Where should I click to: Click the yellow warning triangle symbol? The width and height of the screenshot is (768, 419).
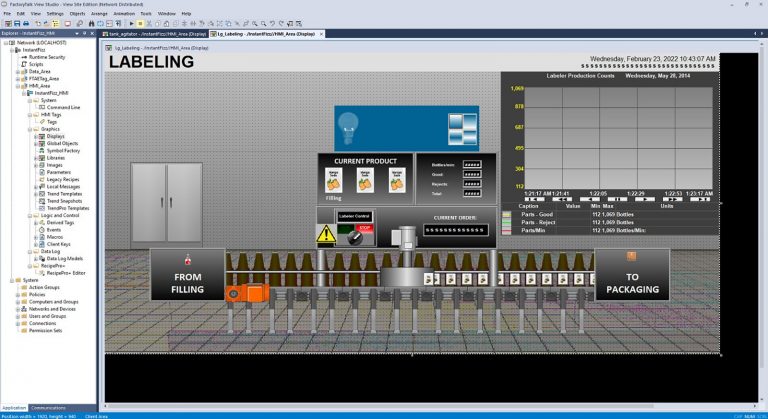(325, 235)
